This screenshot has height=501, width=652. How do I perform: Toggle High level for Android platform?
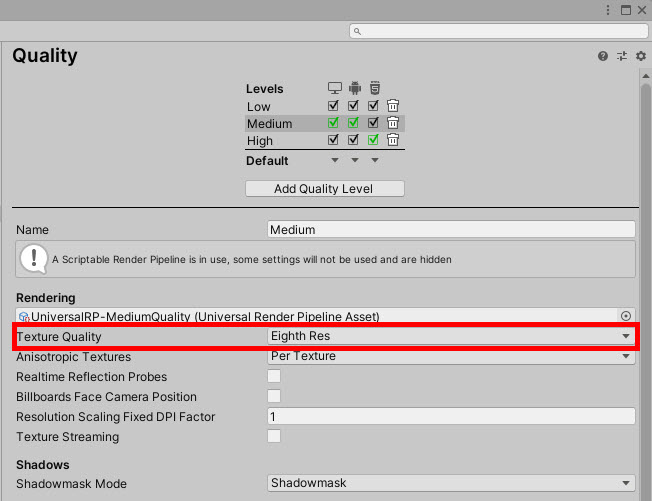coord(353,140)
